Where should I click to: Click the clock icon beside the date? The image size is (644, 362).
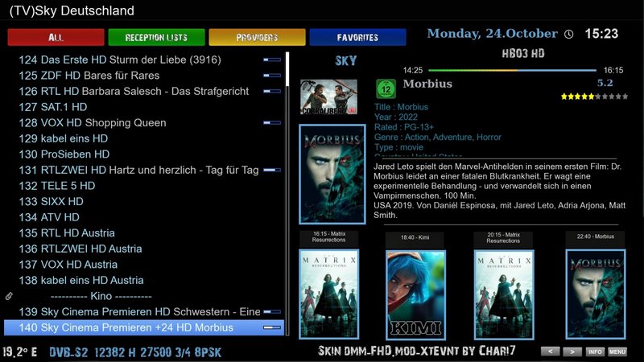[569, 34]
